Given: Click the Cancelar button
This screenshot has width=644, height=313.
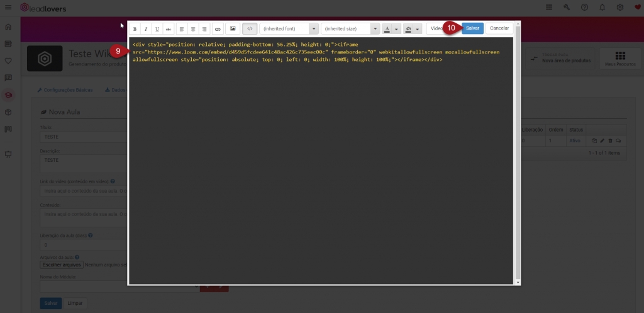Looking at the screenshot, I should point(499,28).
